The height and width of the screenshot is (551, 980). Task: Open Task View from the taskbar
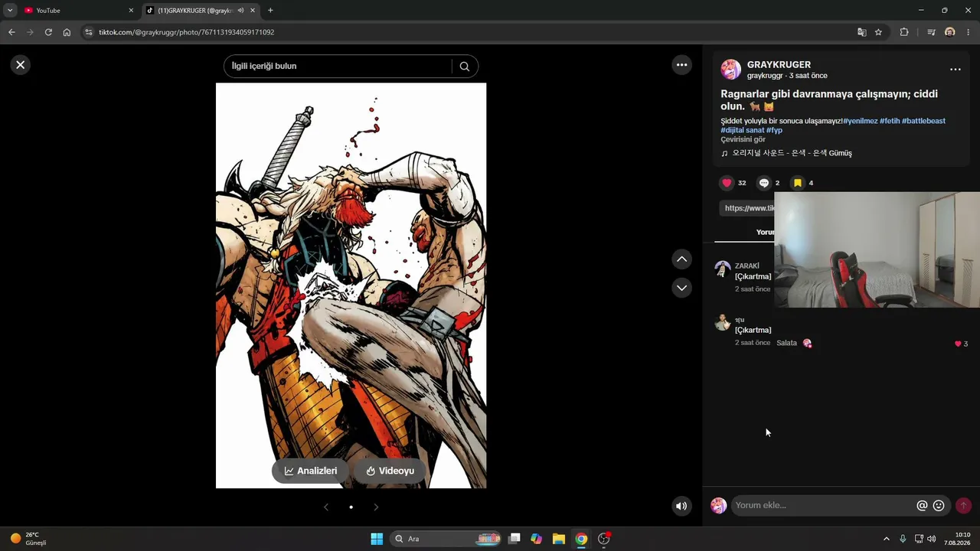[x=514, y=539]
